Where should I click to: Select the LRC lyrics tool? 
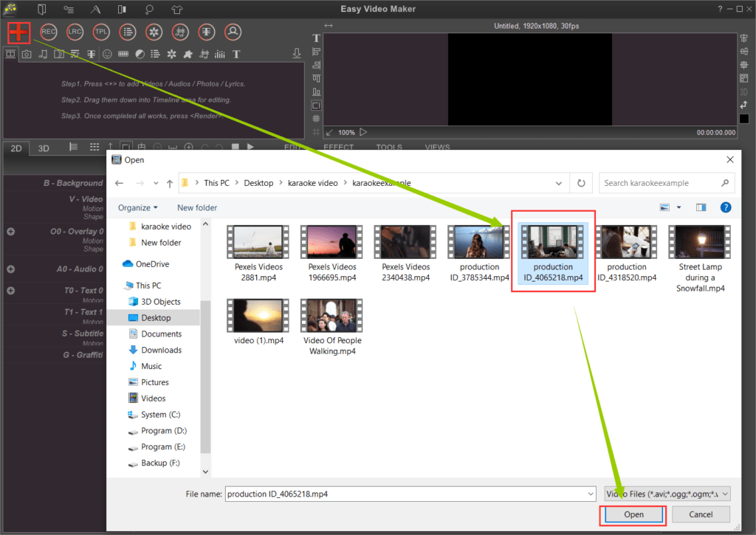click(x=75, y=32)
